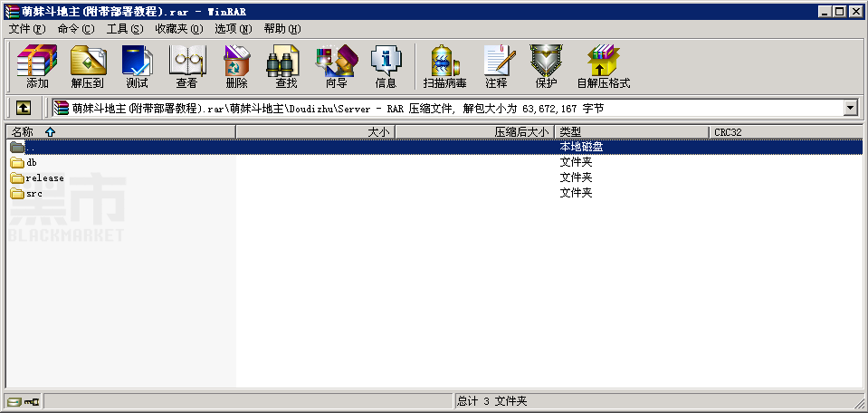
Task: Click the release folder icon
Action: pyautogui.click(x=17, y=178)
